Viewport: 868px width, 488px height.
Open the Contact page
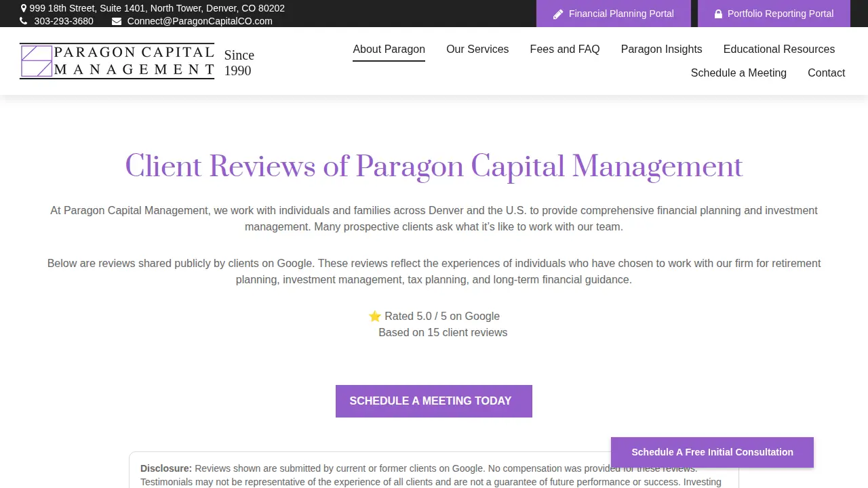coord(826,73)
